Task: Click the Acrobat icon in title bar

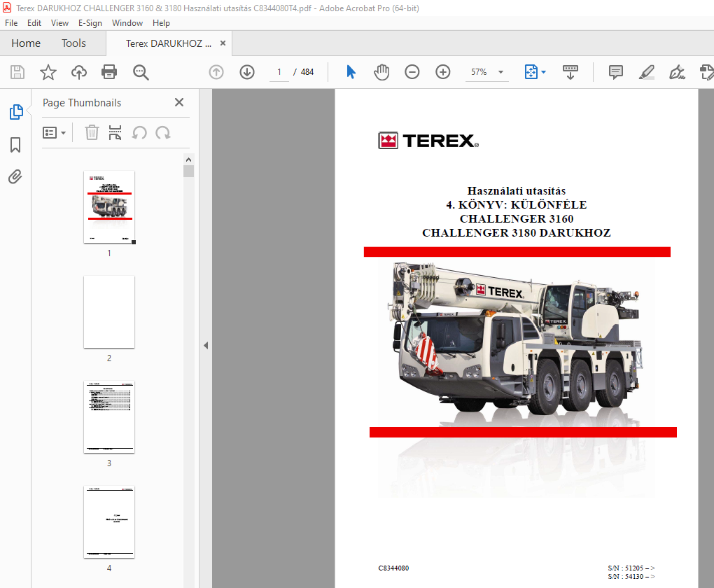Action: point(7,8)
